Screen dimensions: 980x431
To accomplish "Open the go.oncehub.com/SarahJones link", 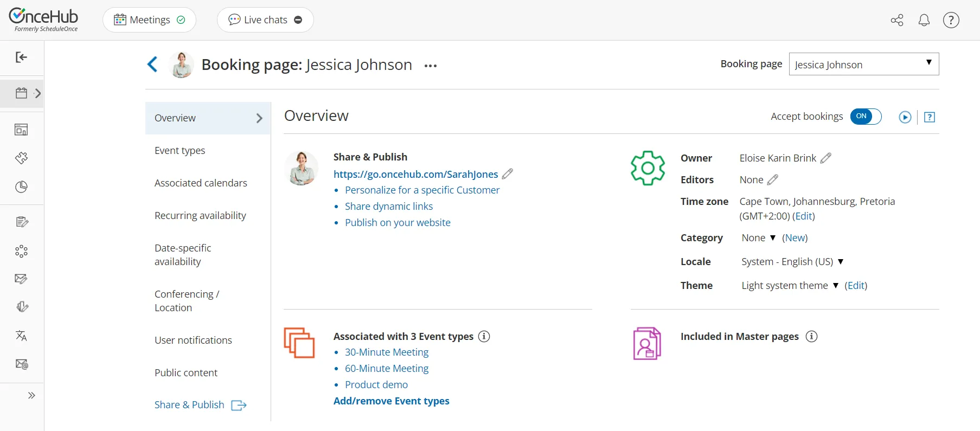I will click(x=415, y=174).
